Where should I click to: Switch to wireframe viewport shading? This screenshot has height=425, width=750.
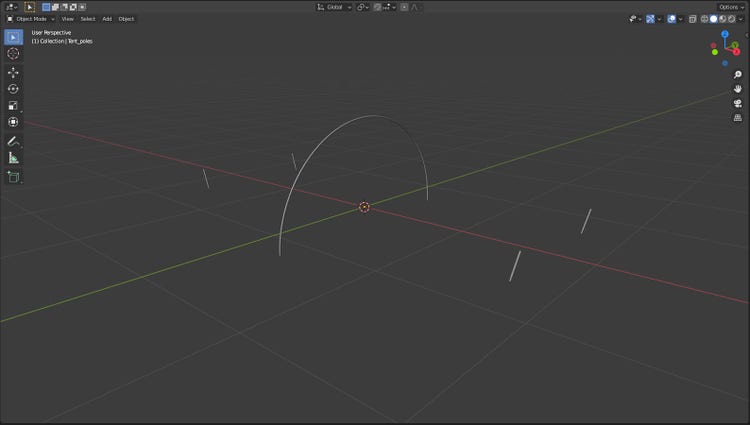[x=705, y=19]
